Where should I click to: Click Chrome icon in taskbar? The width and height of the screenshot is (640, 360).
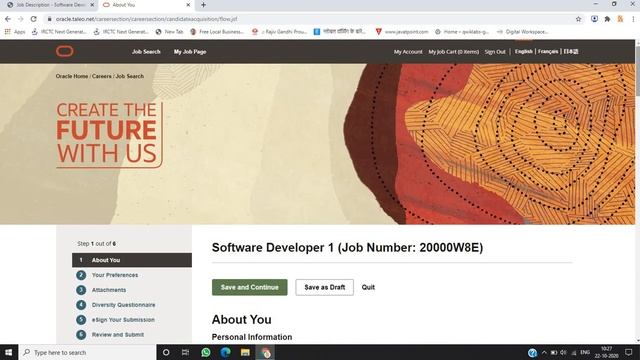coord(265,352)
